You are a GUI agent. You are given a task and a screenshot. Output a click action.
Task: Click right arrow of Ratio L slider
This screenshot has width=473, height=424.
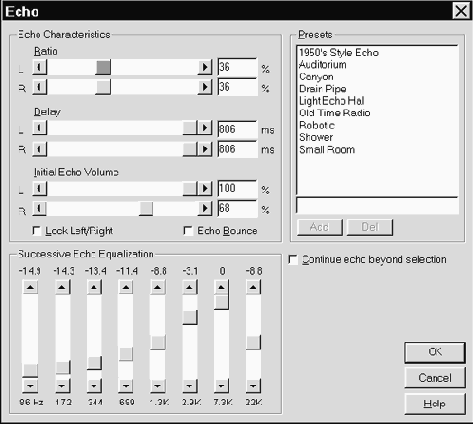tap(205, 67)
